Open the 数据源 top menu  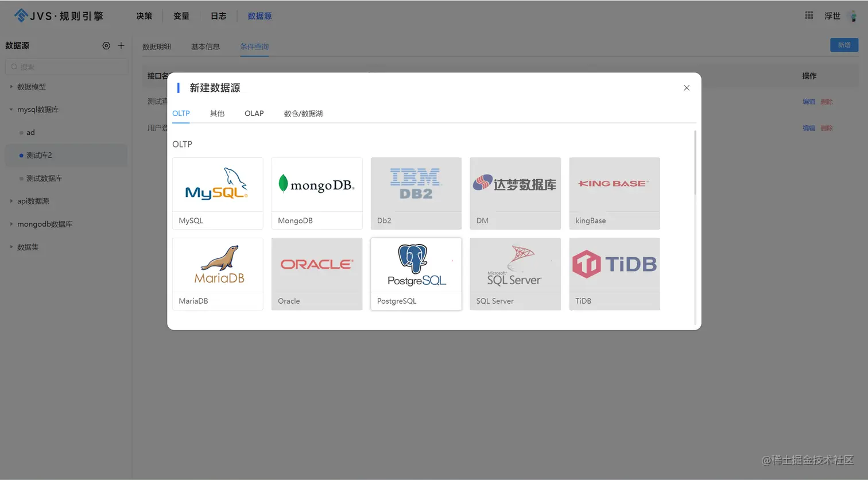pos(259,16)
